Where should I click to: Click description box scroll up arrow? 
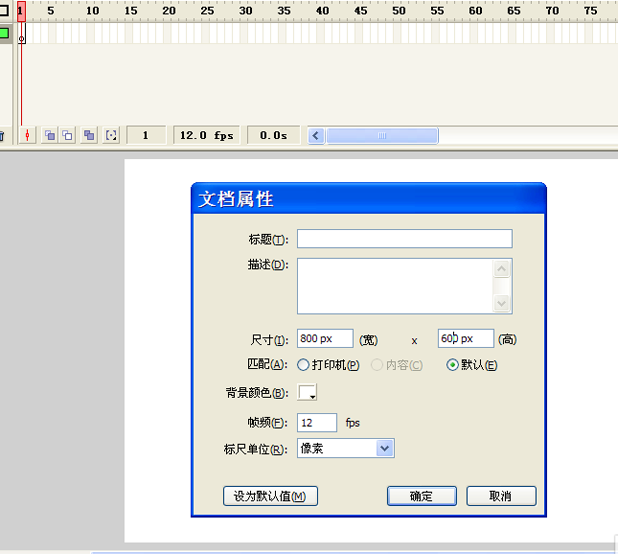coord(502,269)
